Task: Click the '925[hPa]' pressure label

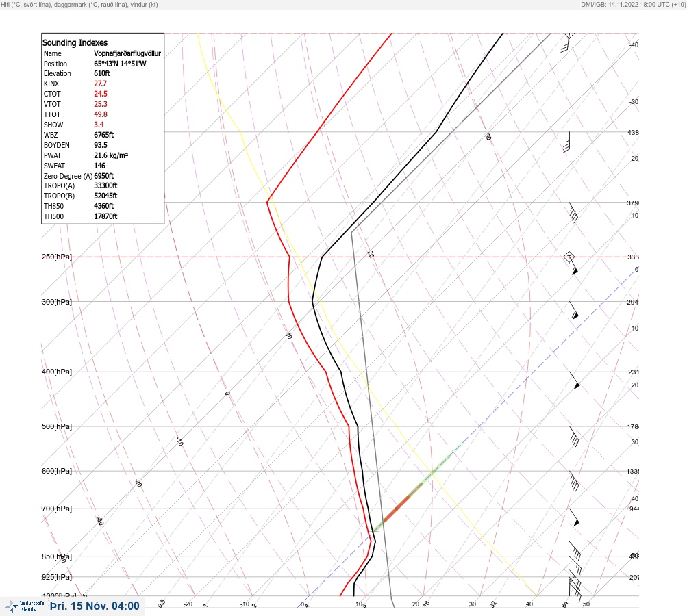Action: tap(57, 577)
